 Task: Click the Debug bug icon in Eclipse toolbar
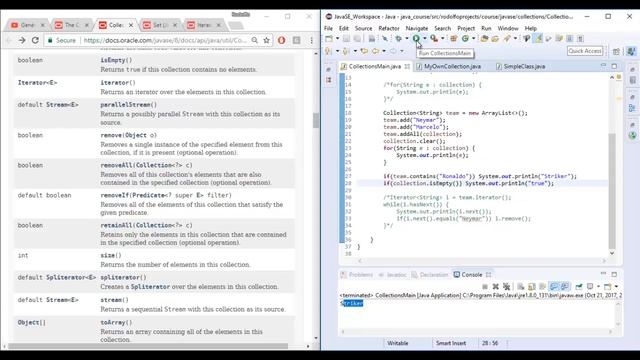[398, 38]
